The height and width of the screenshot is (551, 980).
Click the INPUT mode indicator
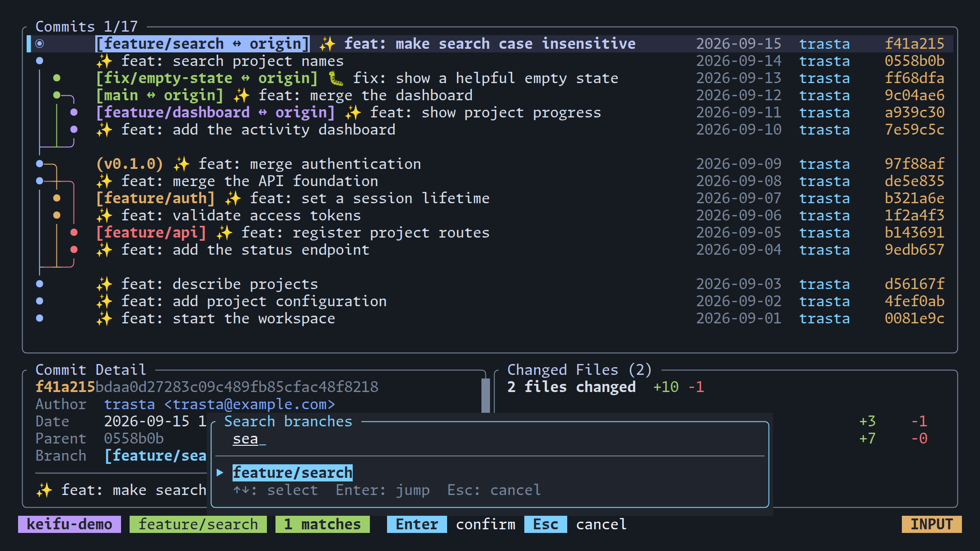click(x=932, y=524)
